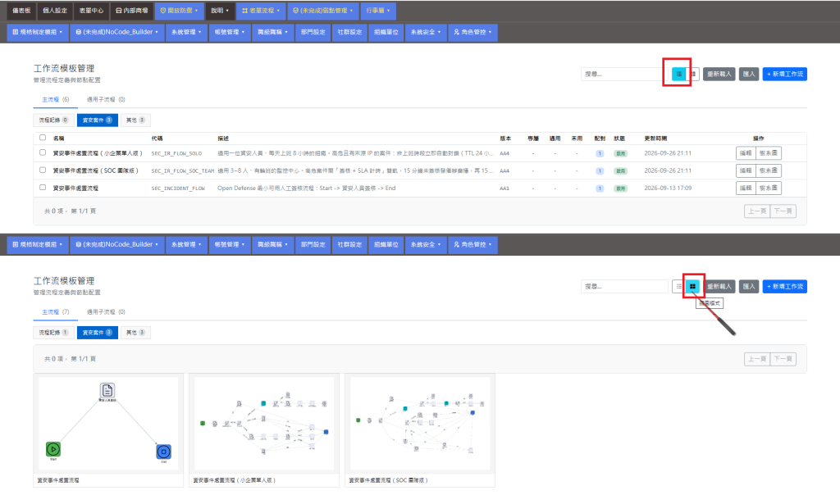Click the blue End node icon
Screen dimensions: 840x504
164,452
